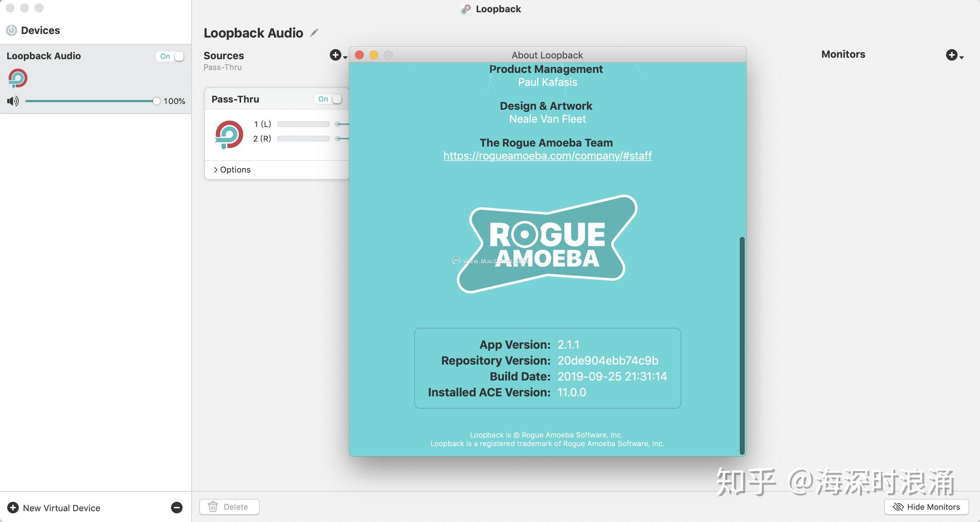The width and height of the screenshot is (980, 522).
Task: Toggle Loopback Audio device On switch
Action: pos(170,56)
